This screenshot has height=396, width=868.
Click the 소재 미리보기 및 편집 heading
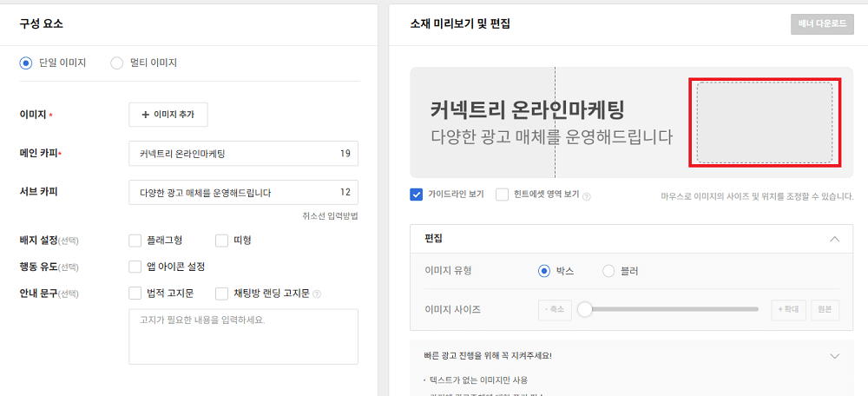pyautogui.click(x=460, y=23)
